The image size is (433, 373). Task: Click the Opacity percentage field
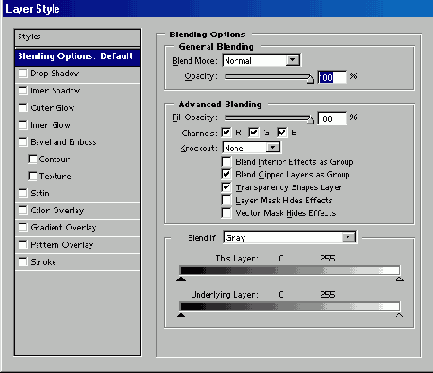point(332,77)
